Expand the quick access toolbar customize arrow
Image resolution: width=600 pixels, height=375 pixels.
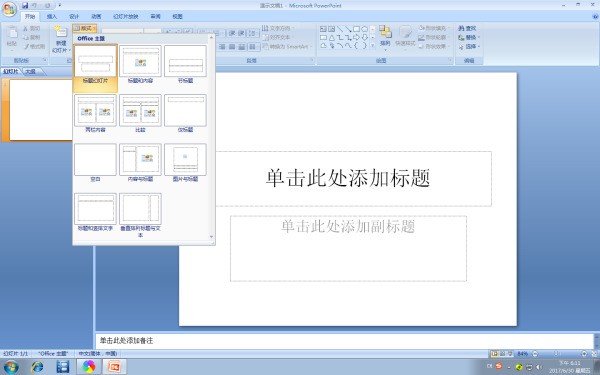tap(60, 5)
